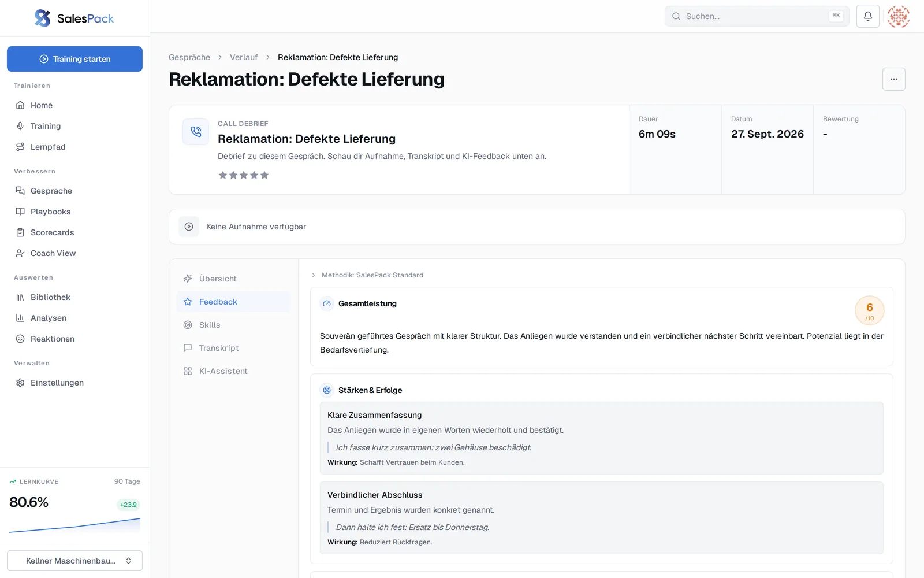Screen dimensions: 924x578
Task: Open Home in the sidebar
Action: click(x=74, y=105)
